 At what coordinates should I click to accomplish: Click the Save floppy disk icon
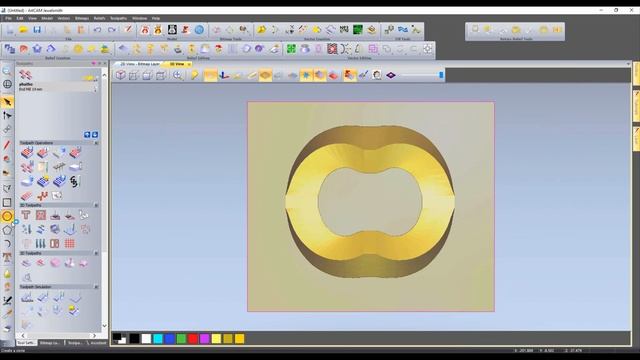pyautogui.click(x=37, y=30)
